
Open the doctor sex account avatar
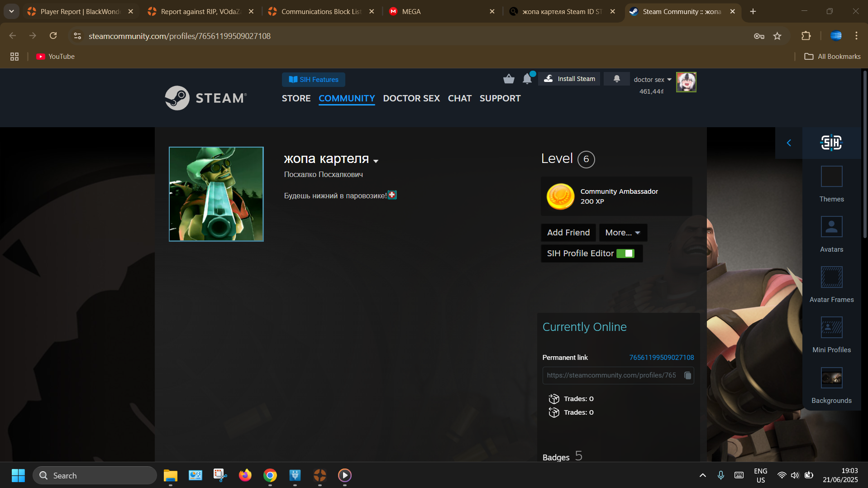(x=686, y=82)
